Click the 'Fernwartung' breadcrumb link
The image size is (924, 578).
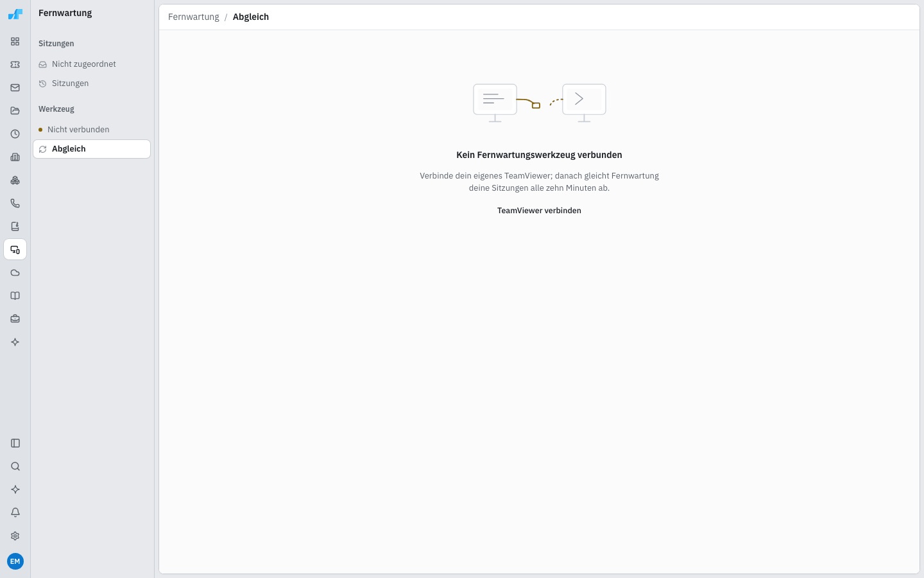coord(194,17)
